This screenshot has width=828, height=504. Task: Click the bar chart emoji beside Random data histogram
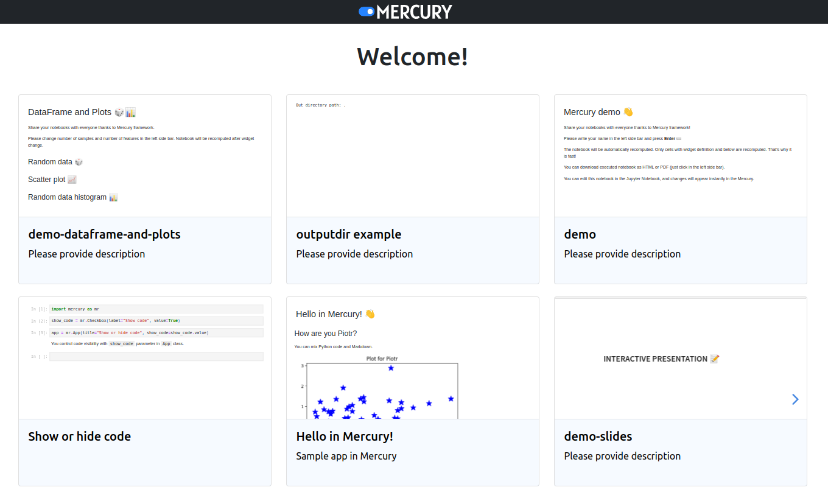click(x=113, y=197)
